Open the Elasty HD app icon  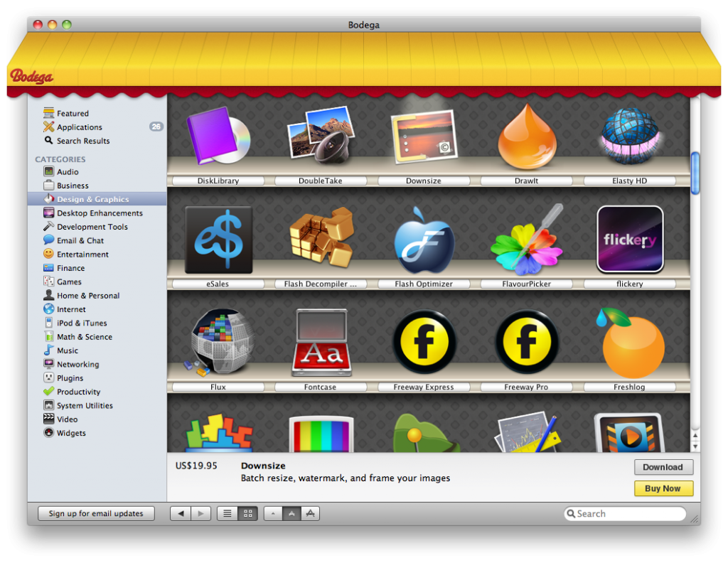630,136
